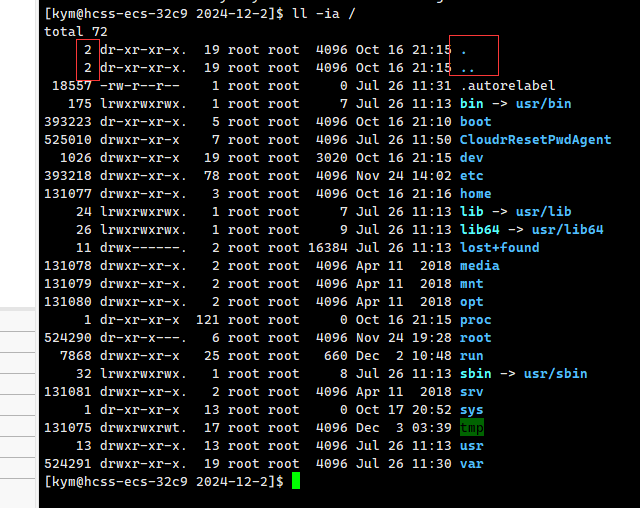Click inode number 18557
Viewport: 640px width, 508px height.
(72, 86)
